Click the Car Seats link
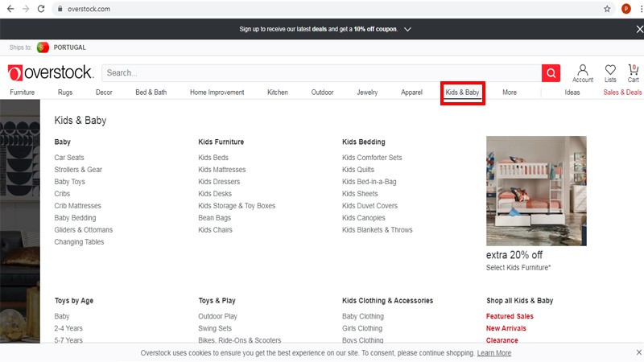 pyautogui.click(x=69, y=158)
